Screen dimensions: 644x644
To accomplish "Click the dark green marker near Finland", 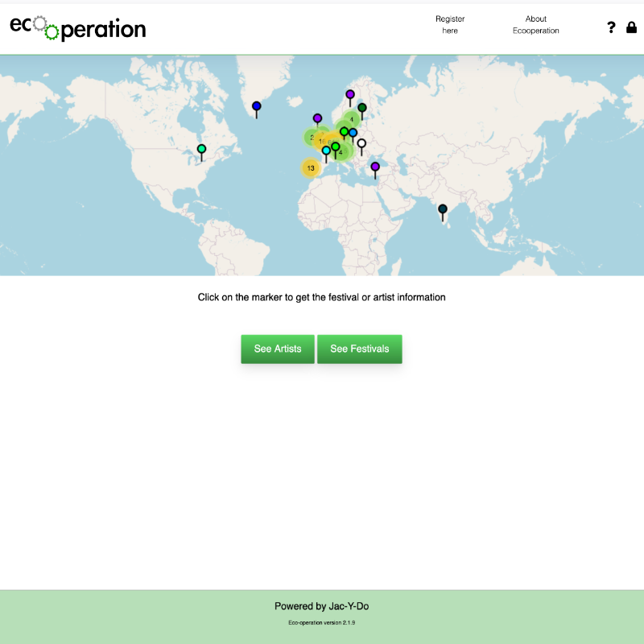I will (362, 108).
